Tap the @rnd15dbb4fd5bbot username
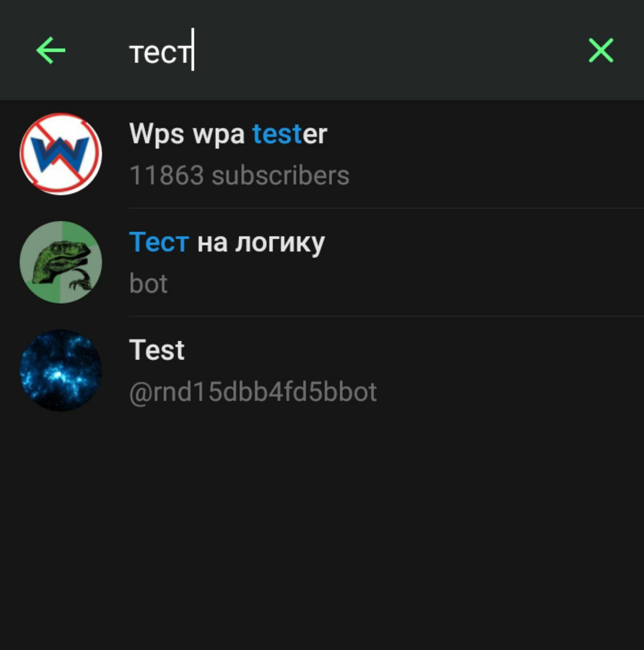644x650 pixels. click(x=253, y=392)
